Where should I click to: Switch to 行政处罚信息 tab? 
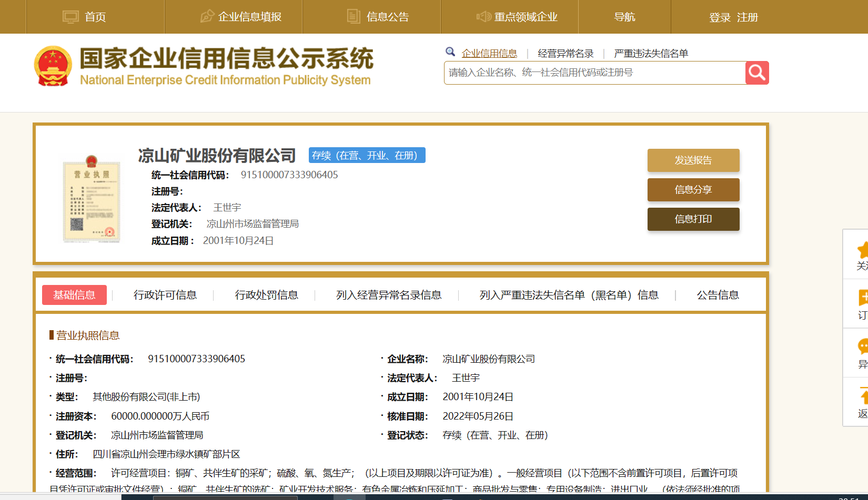click(267, 295)
